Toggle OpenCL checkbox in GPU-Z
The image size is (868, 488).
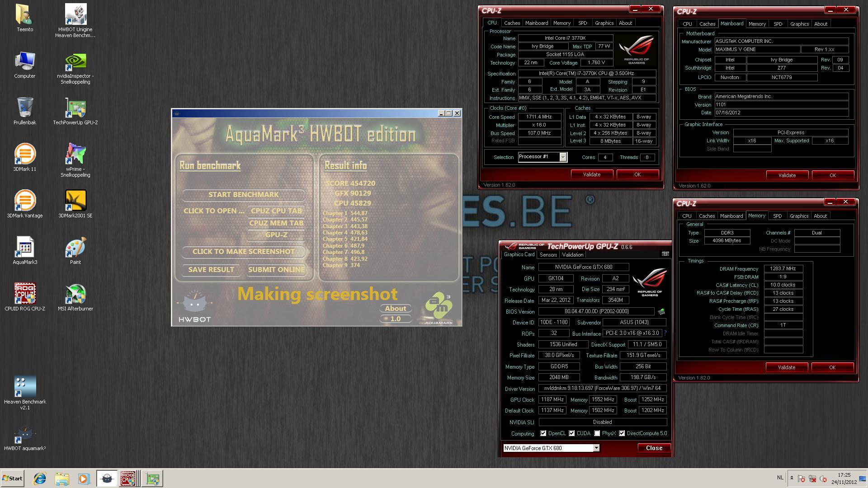(x=543, y=433)
